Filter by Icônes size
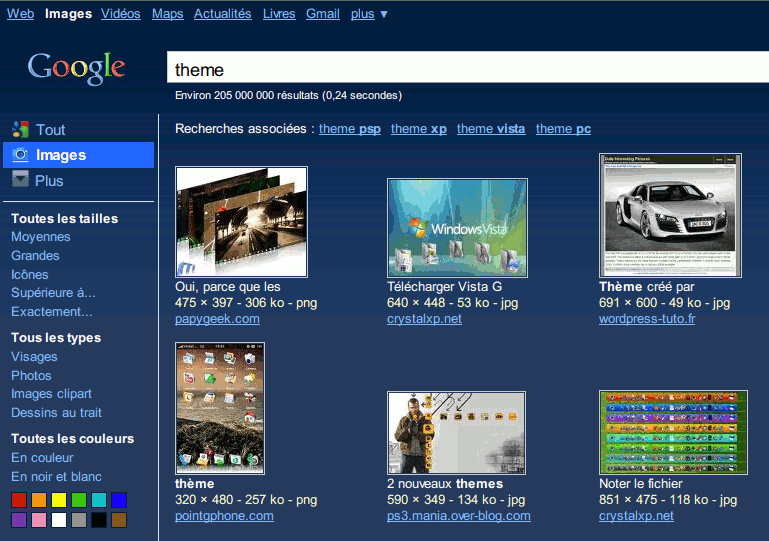 30,274
